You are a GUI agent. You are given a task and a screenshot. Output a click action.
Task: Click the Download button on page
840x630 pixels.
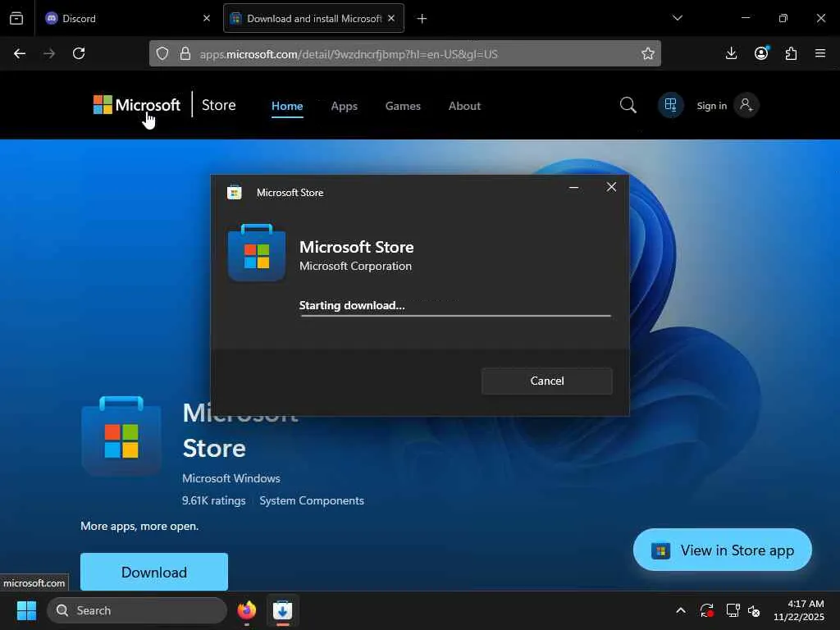[154, 572]
